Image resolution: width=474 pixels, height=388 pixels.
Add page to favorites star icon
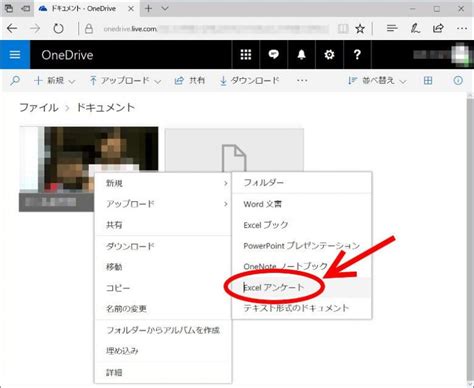(x=360, y=29)
